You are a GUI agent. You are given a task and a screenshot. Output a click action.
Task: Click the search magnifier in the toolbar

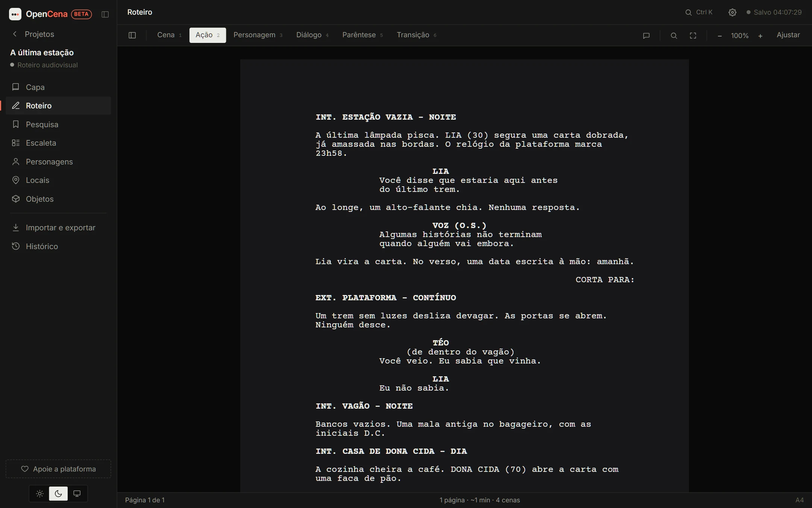click(674, 35)
